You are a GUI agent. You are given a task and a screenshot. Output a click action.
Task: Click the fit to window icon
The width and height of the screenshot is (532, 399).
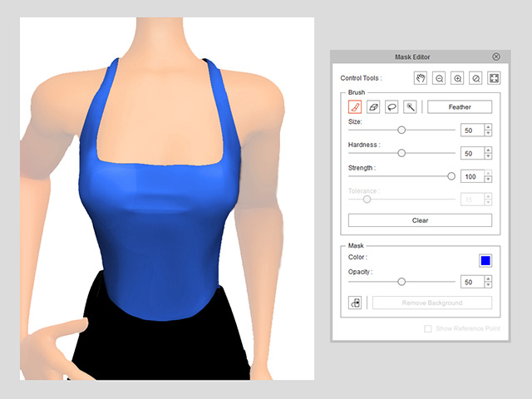(494, 78)
